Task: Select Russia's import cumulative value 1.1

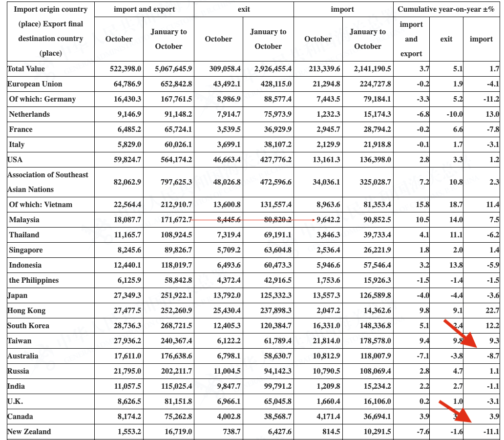Action: pyautogui.click(x=493, y=371)
